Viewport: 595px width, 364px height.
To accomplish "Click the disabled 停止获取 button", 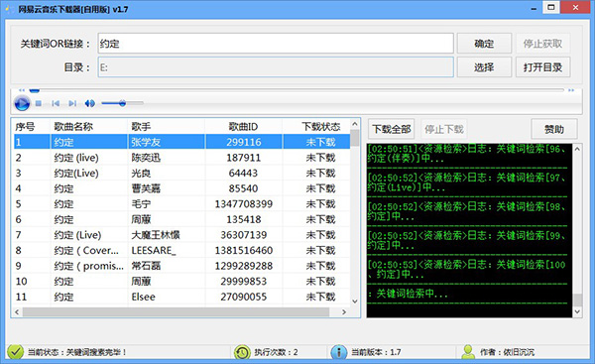I will coord(542,44).
